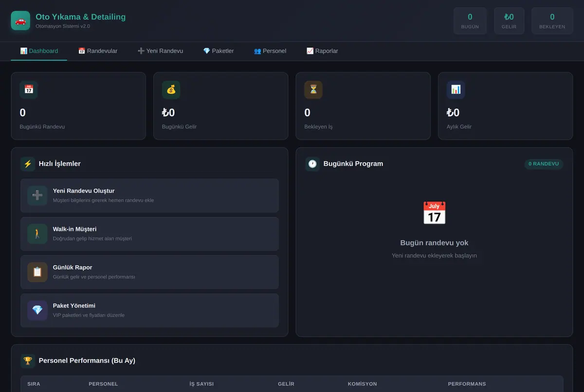Click the Bekleyen İş stat label
584x392 pixels.
click(319, 127)
